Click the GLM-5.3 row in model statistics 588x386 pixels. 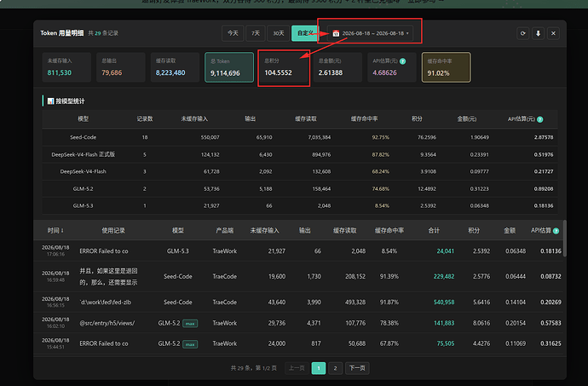pos(300,205)
